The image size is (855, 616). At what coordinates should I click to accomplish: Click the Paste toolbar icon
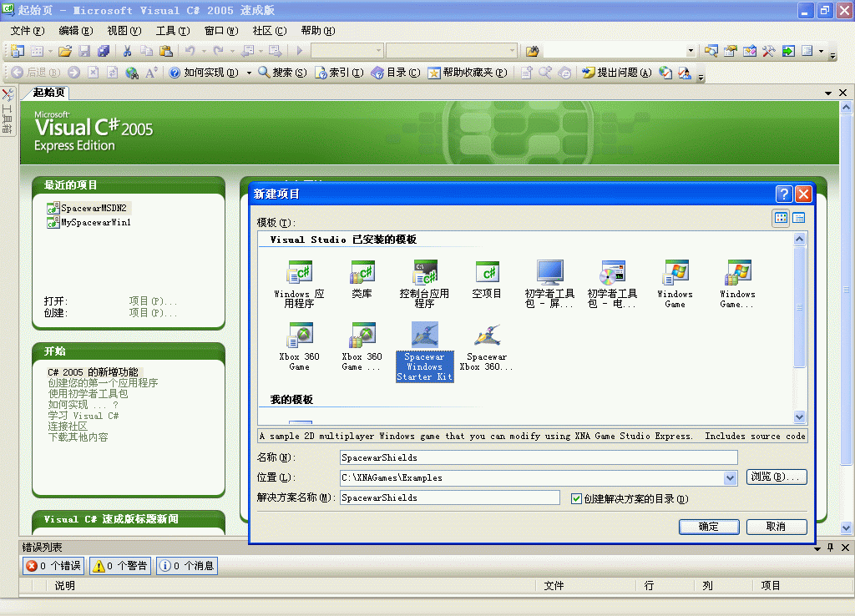click(166, 51)
